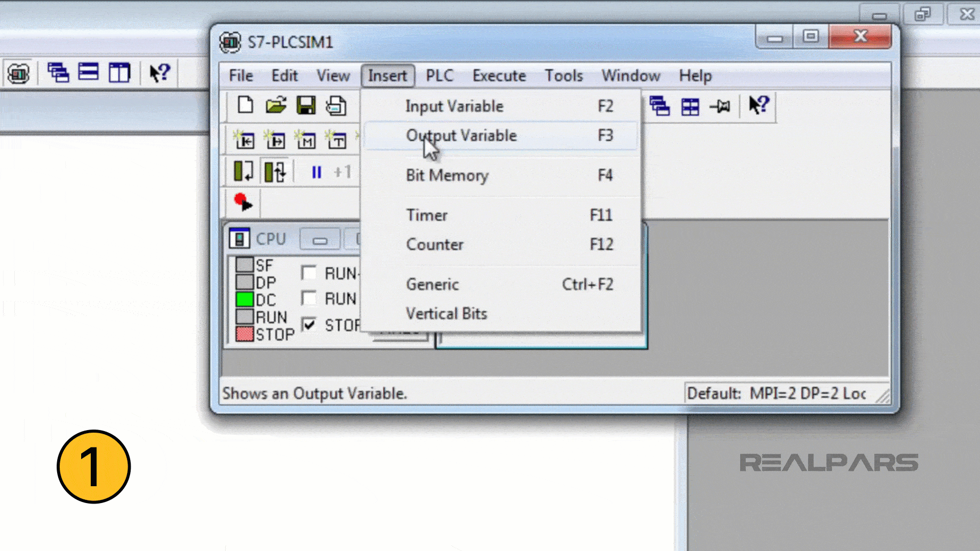The image size is (980, 551).
Task: Open the PLC menu
Action: pos(439,76)
